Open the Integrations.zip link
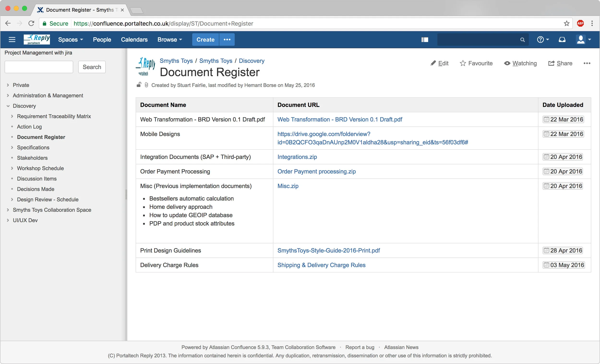Screen dimensions: 600x364 (297, 157)
